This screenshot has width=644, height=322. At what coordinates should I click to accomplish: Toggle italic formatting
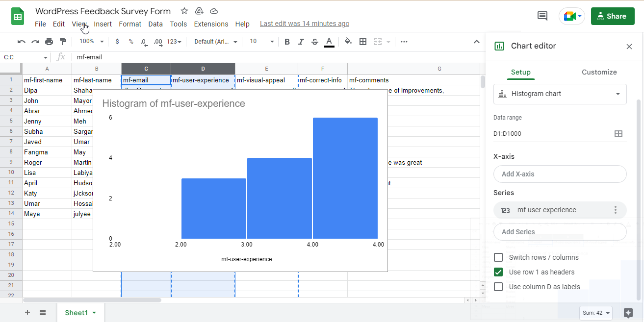click(x=301, y=42)
